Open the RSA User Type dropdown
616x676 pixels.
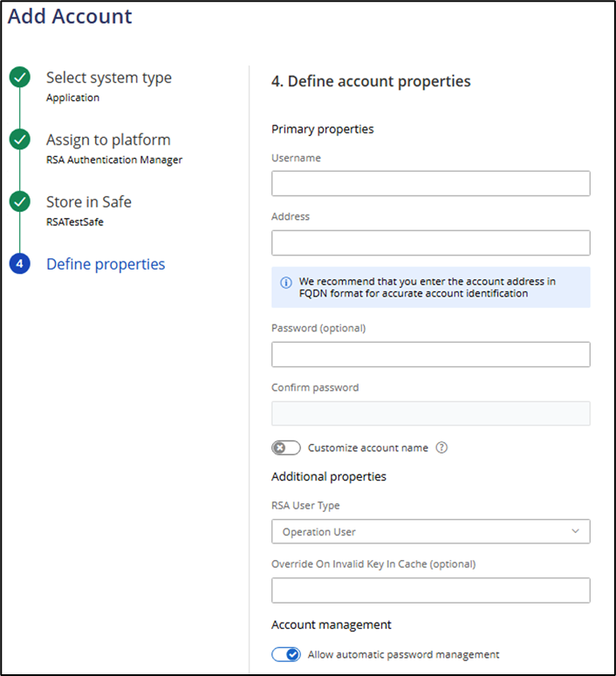coord(430,531)
